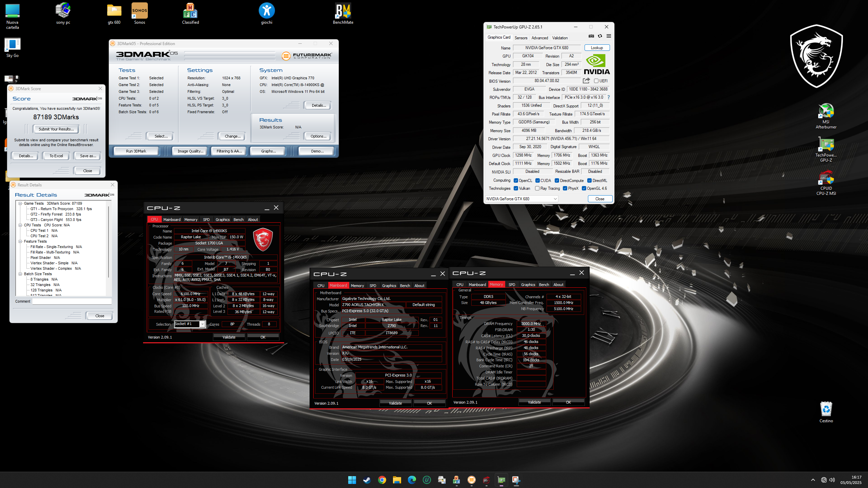The image size is (868, 488).
Task: Launch BenchMate from the desktop
Action: 343,14
